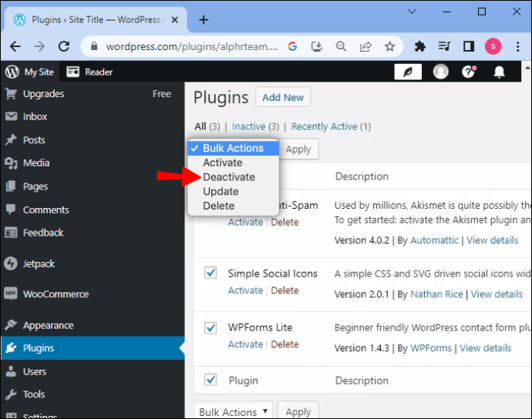The height and width of the screenshot is (419, 532).
Task: Open the Nathan Rice author link
Action: click(x=436, y=294)
